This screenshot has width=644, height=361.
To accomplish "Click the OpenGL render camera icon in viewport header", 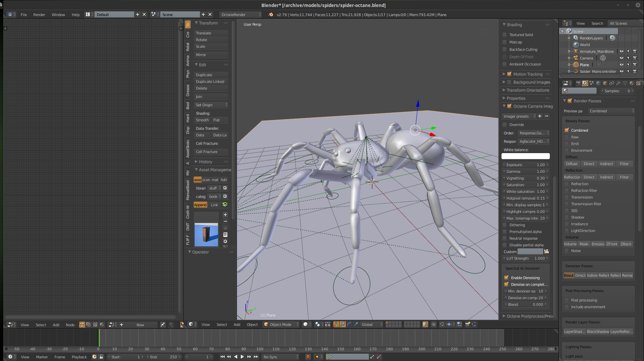I will click(467, 324).
